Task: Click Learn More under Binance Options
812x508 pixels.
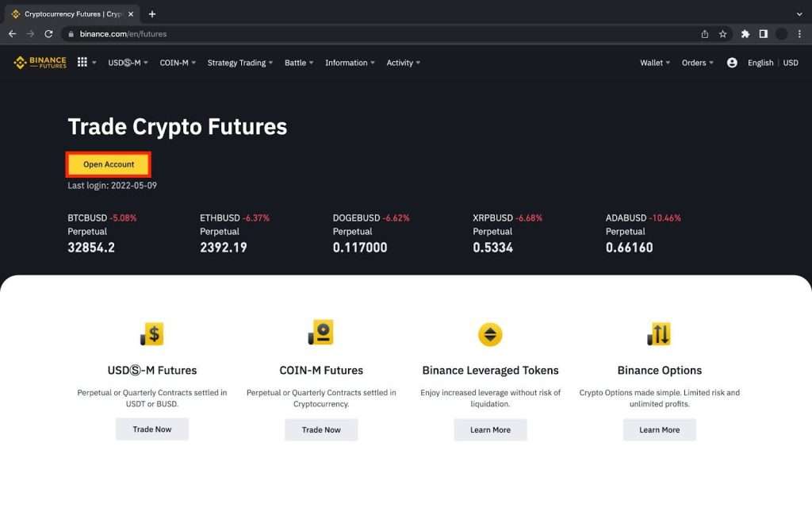Action: coord(660,429)
